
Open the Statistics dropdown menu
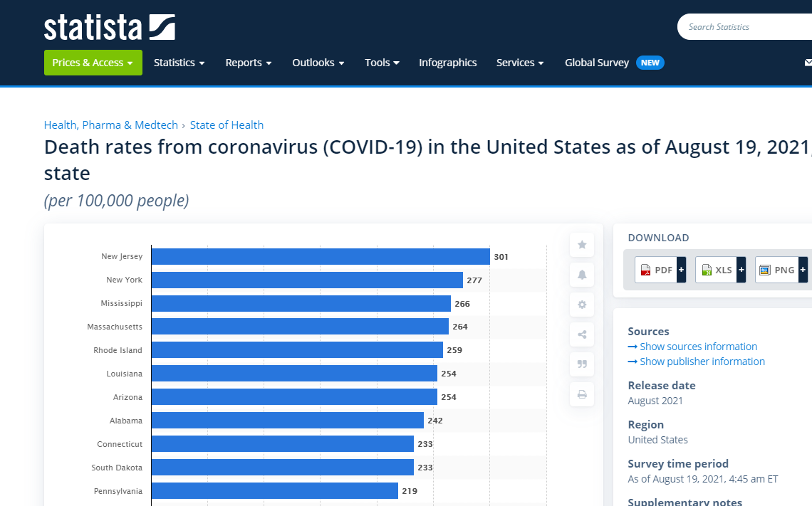179,63
